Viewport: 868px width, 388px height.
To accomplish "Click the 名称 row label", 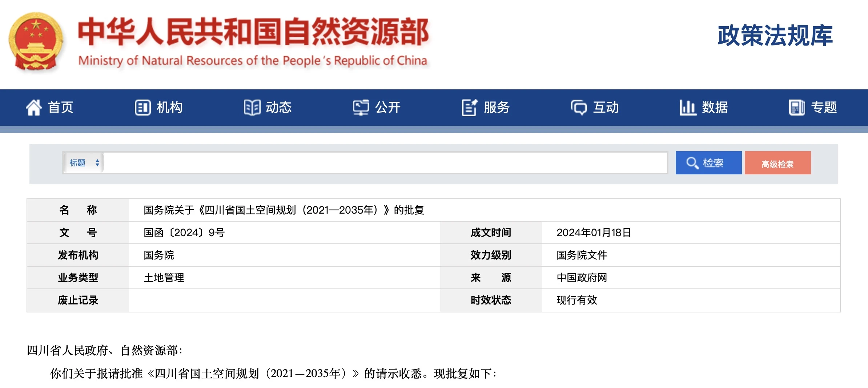I will 78,210.
